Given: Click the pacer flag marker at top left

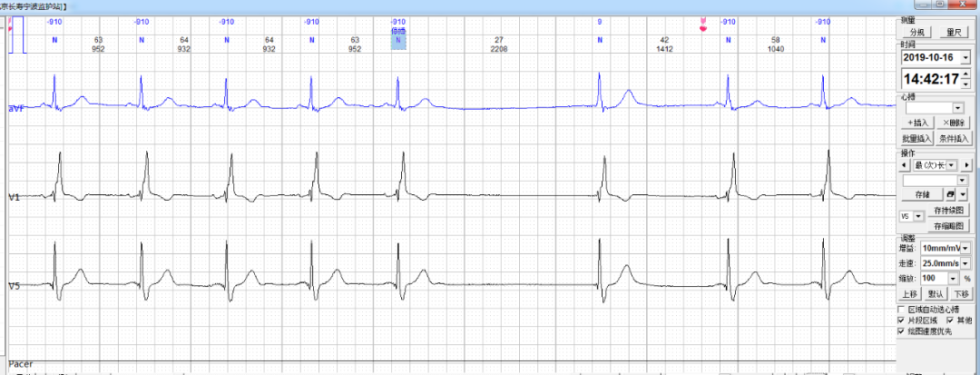Looking at the screenshot, I should pos(11,25).
